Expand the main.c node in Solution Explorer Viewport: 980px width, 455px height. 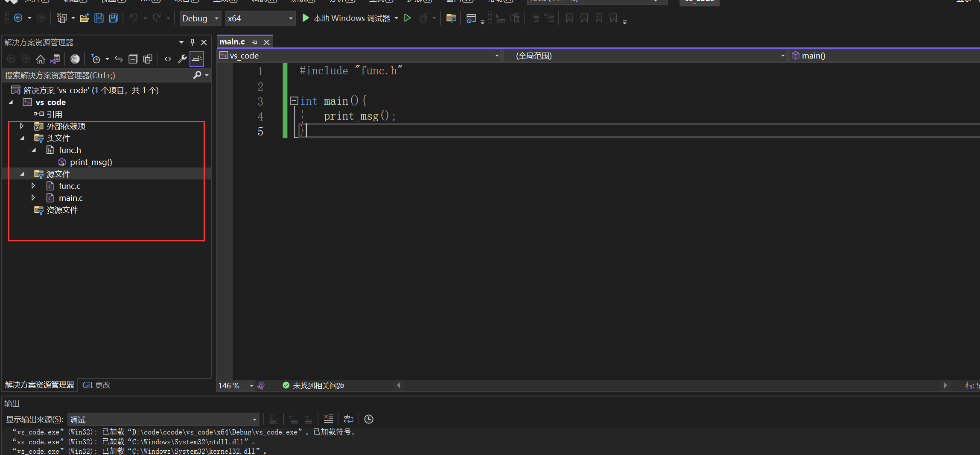click(33, 198)
